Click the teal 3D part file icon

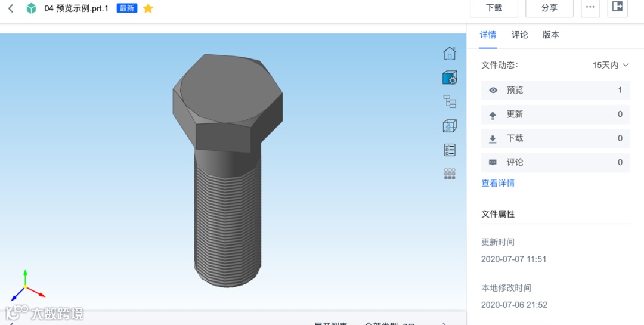pyautogui.click(x=31, y=8)
